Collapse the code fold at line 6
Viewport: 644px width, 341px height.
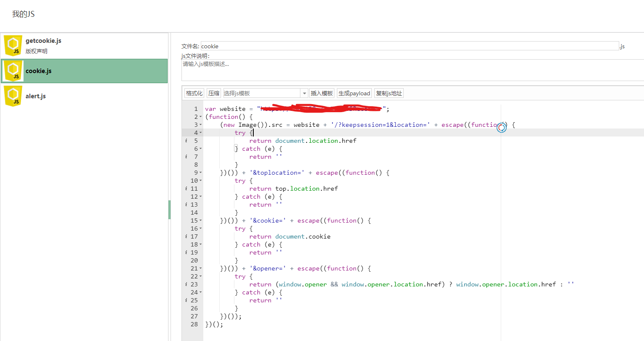(x=200, y=149)
